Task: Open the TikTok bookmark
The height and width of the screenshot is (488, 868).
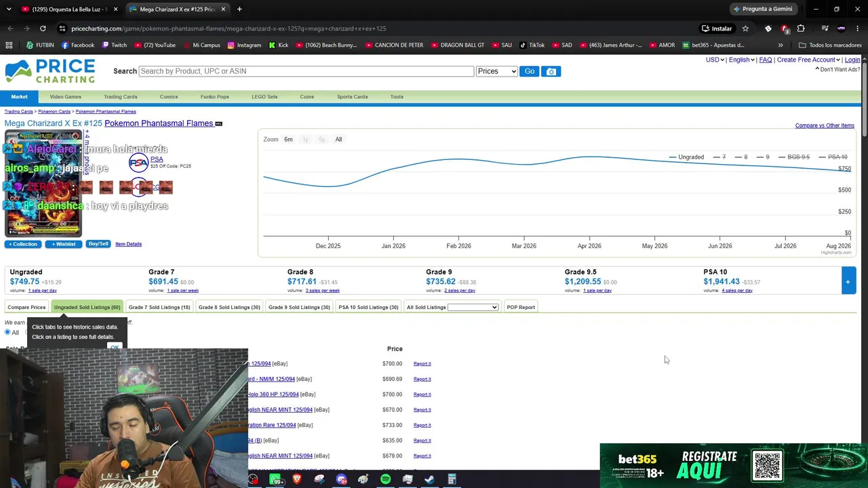Action: (x=532, y=45)
